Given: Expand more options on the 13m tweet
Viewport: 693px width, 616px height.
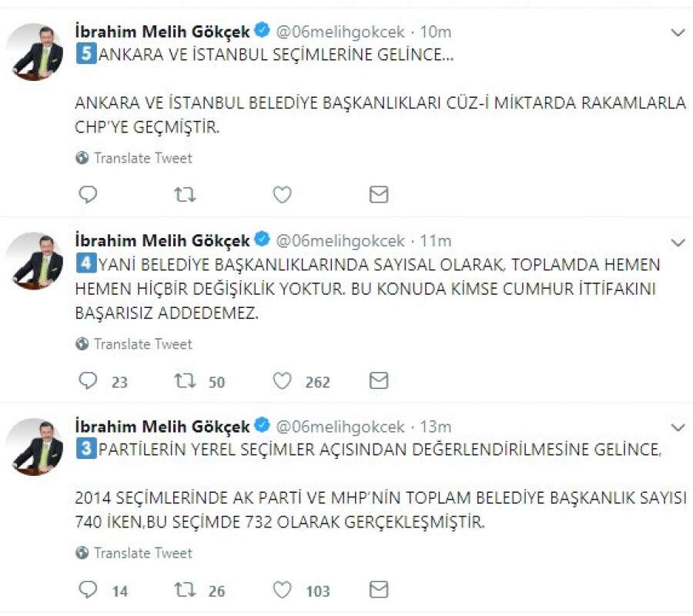Looking at the screenshot, I should tap(678, 427).
